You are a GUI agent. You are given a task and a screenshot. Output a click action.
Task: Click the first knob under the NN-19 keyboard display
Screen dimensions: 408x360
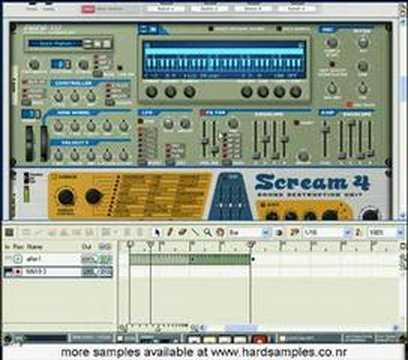tap(152, 91)
